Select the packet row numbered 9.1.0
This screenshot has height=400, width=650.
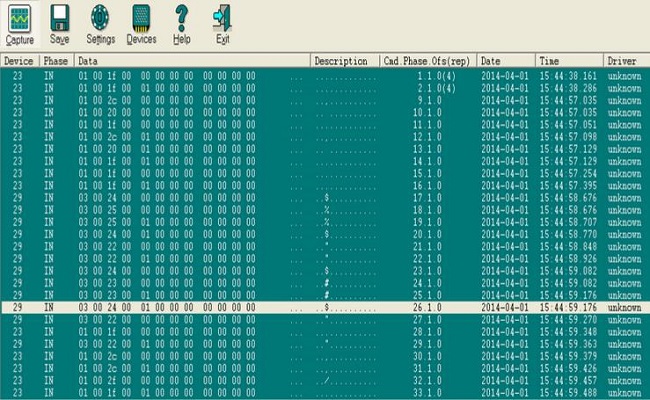click(325, 100)
